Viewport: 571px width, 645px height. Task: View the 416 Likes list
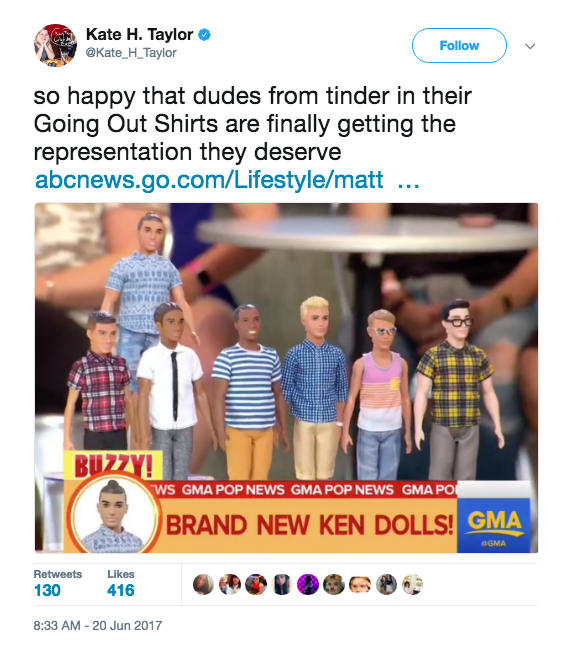point(121,584)
